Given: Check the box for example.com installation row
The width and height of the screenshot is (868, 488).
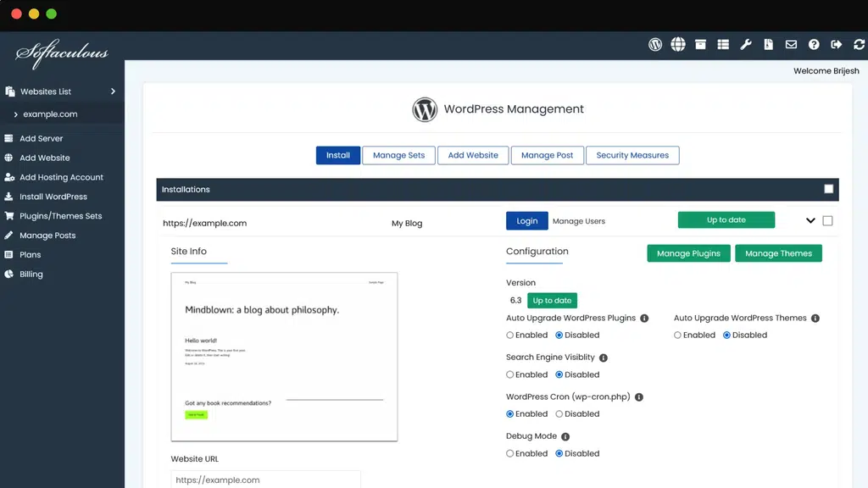Looking at the screenshot, I should click(827, 221).
